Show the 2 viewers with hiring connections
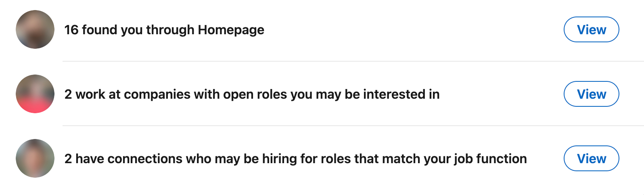 point(591,158)
